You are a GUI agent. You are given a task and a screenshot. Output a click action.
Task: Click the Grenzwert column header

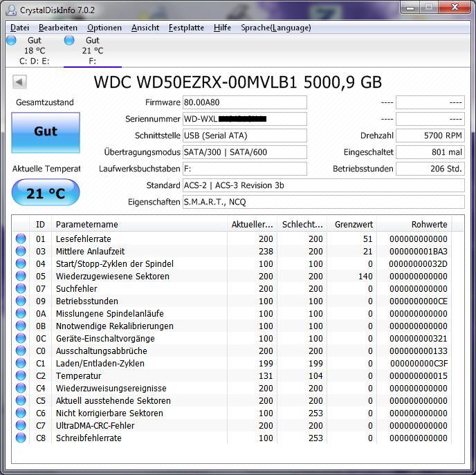click(352, 225)
